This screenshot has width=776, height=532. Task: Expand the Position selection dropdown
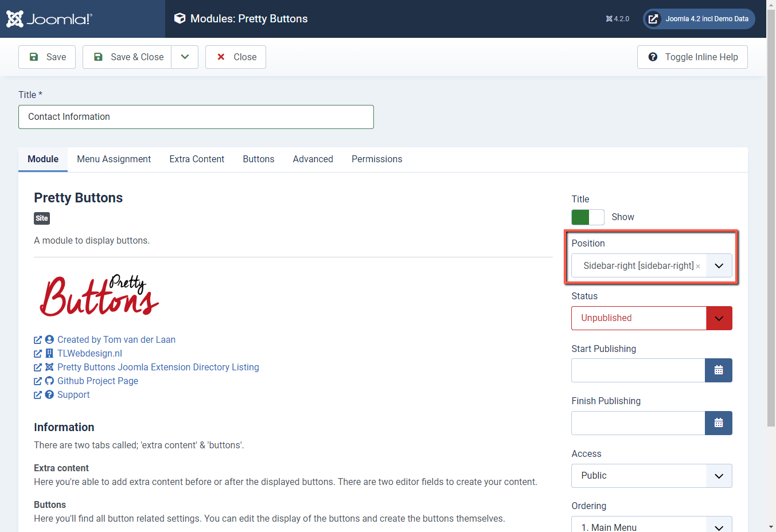click(x=718, y=265)
